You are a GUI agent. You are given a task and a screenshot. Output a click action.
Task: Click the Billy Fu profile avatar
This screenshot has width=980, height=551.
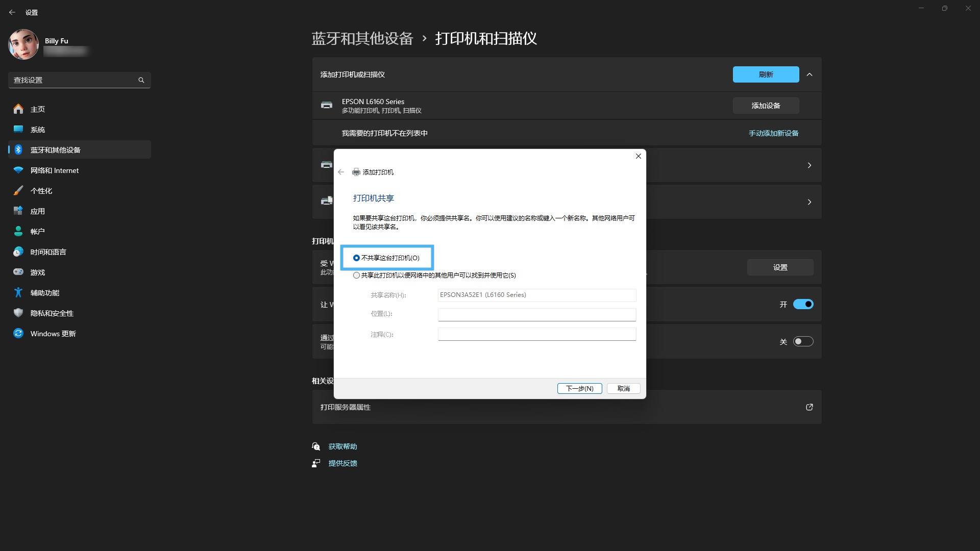click(x=23, y=44)
